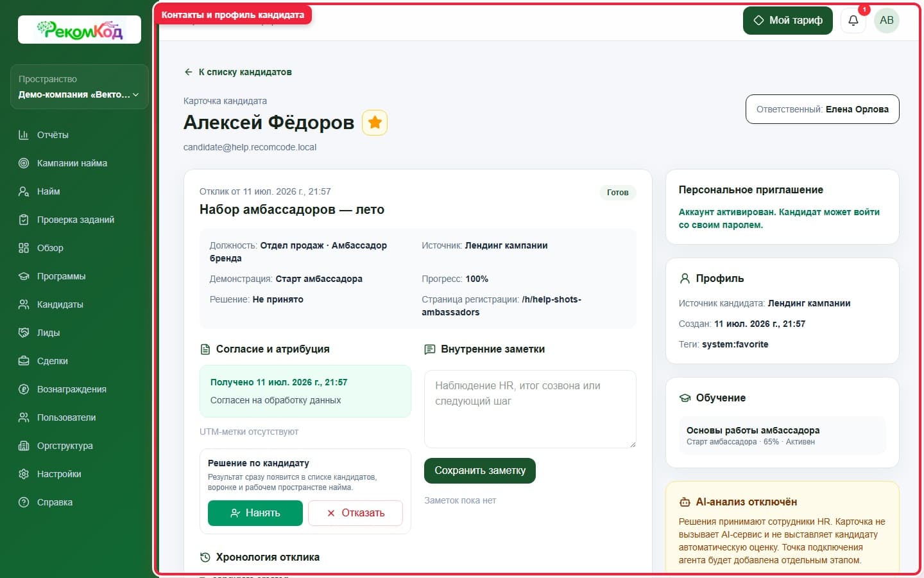Open the Вознаграждения section

[80, 389]
